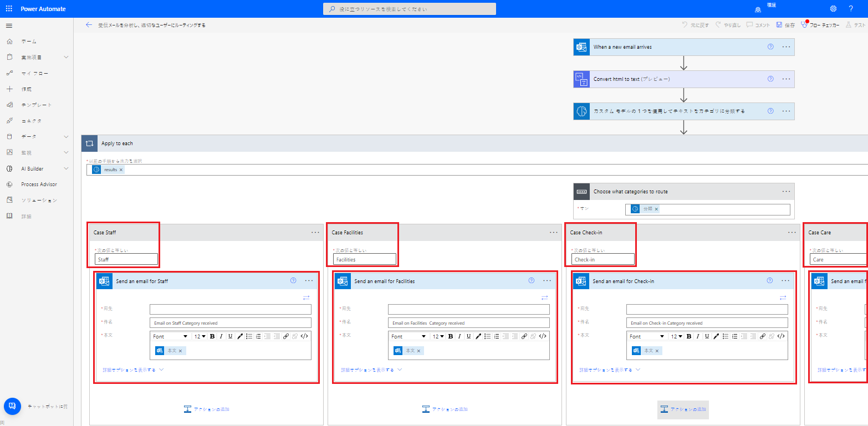Open the chatbot assistant icon at bottom left

click(12, 406)
